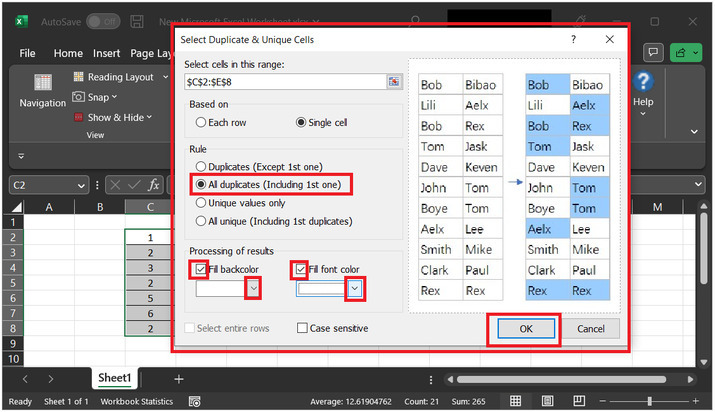Image resolution: width=715 pixels, height=412 pixels.
Task: Click the Save icon in title bar
Action: (138, 21)
